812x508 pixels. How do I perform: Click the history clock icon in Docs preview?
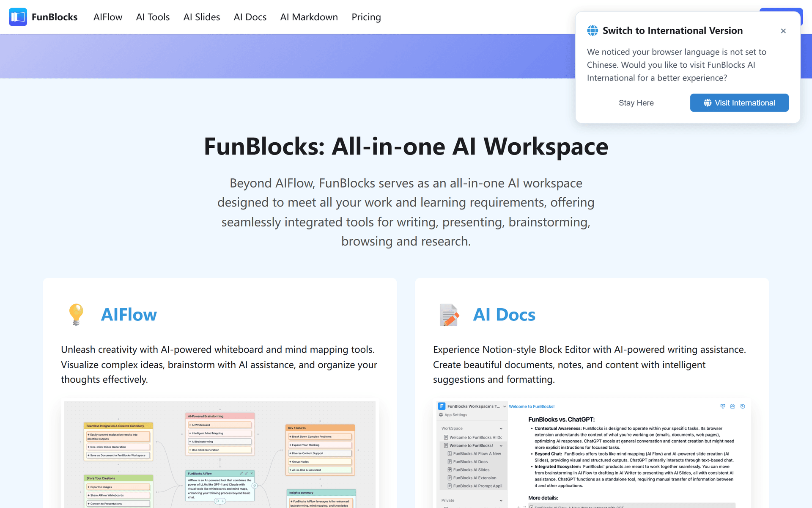[743, 406]
